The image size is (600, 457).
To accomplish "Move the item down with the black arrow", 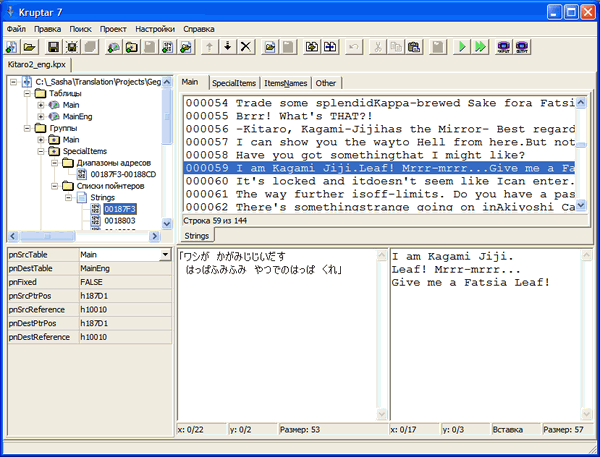I will point(228,47).
